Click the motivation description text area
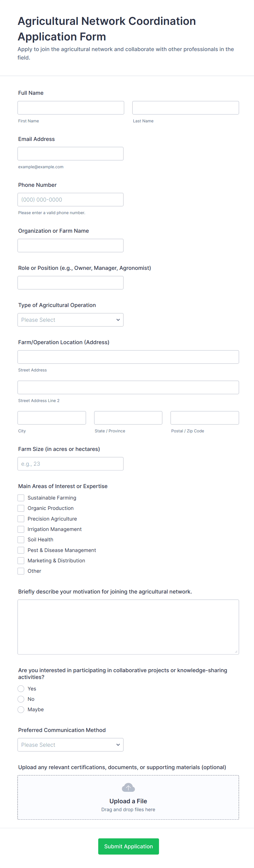This screenshot has width=254, height=868. [128, 627]
